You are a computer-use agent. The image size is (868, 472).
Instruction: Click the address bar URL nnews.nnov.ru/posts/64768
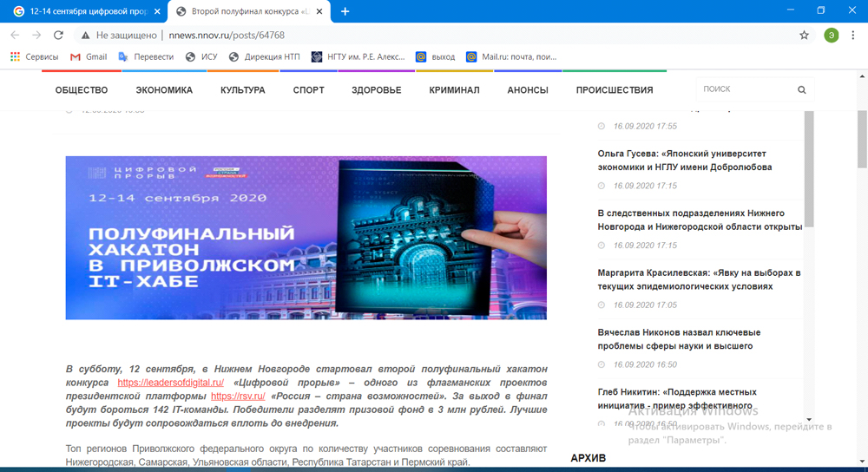click(x=227, y=35)
